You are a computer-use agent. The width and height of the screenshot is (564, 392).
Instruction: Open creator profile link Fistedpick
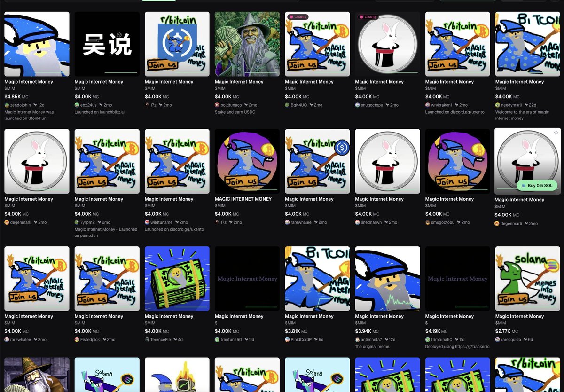pos(90,340)
